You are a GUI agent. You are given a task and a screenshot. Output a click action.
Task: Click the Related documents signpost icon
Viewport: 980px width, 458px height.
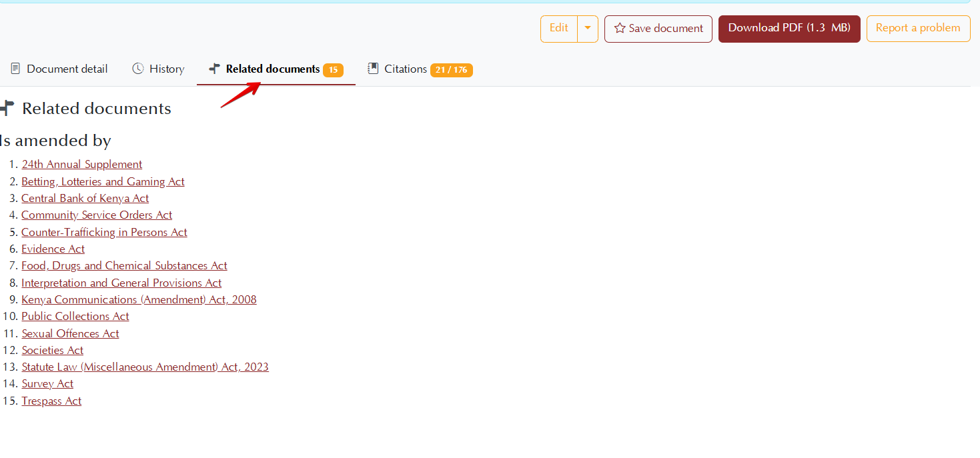(214, 69)
